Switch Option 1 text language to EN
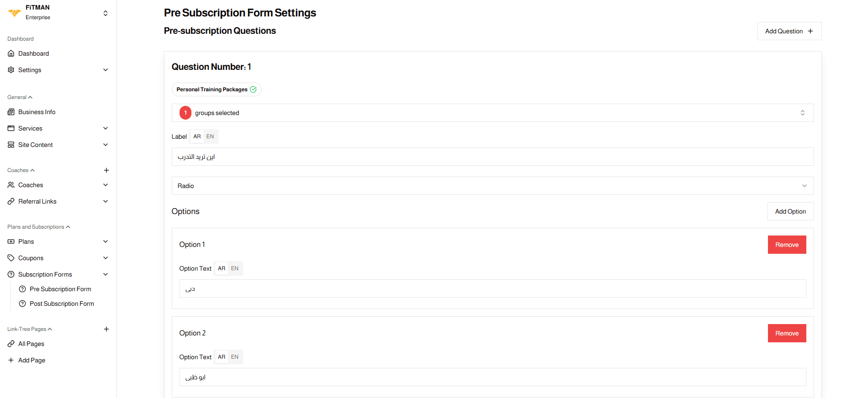 pyautogui.click(x=235, y=268)
